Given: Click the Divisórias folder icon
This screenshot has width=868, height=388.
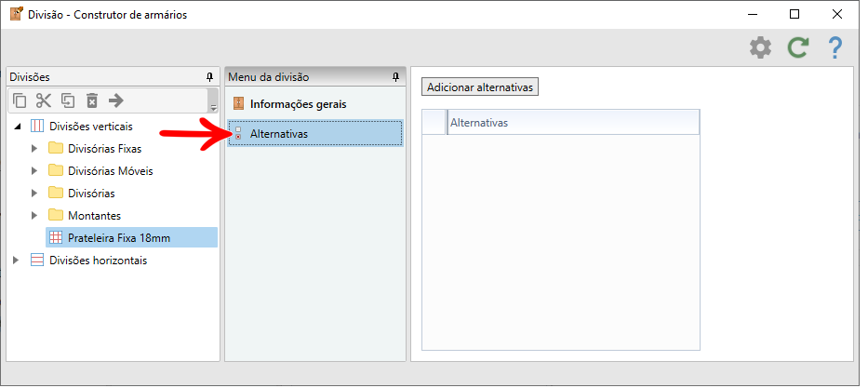Looking at the screenshot, I should coord(56,193).
